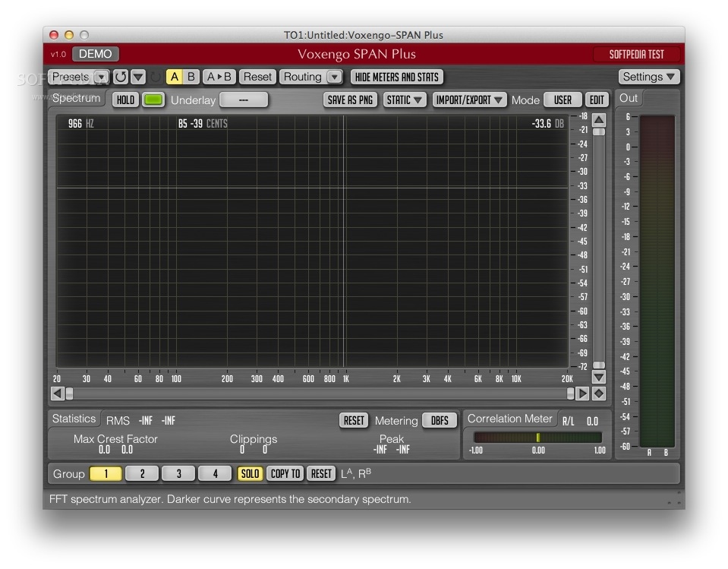Open the undo history dropdown arrow
This screenshot has width=728, height=569.
[138, 77]
